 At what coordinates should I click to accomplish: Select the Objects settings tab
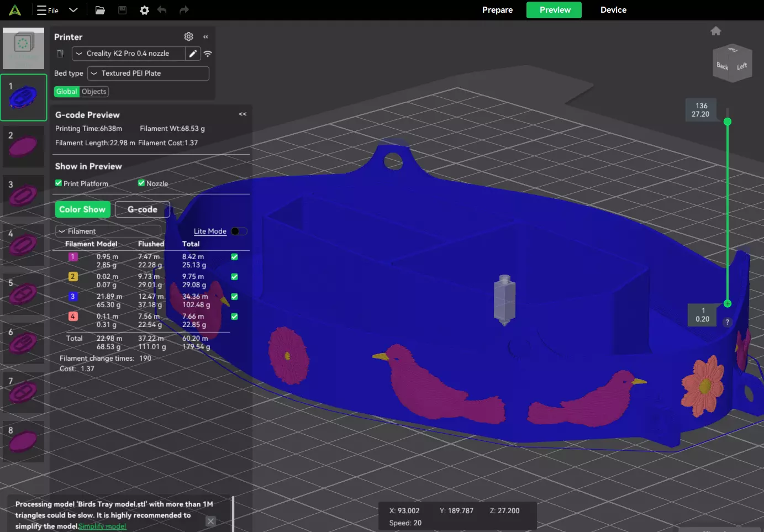click(x=94, y=92)
